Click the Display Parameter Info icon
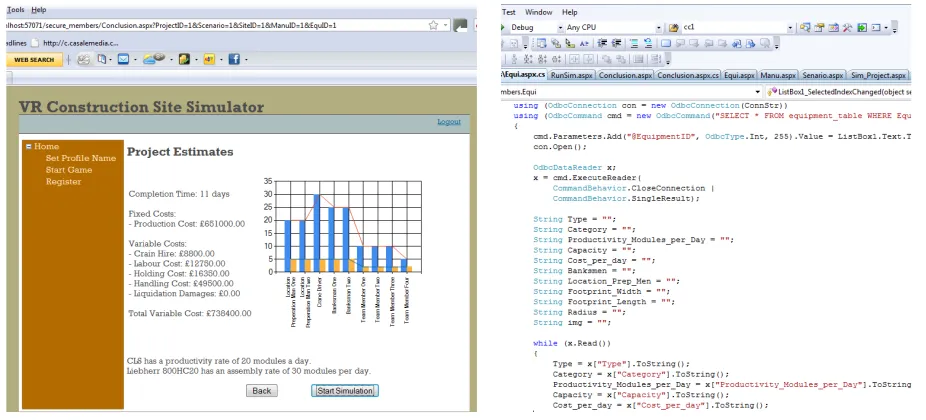Image resolution: width=926 pixels, height=420 pixels. 556,43
